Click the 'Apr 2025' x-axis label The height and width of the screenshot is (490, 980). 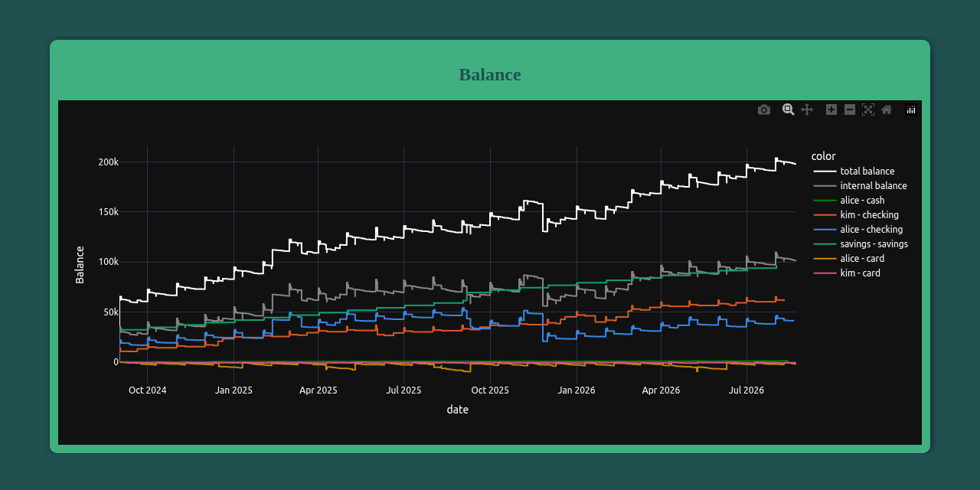point(318,390)
